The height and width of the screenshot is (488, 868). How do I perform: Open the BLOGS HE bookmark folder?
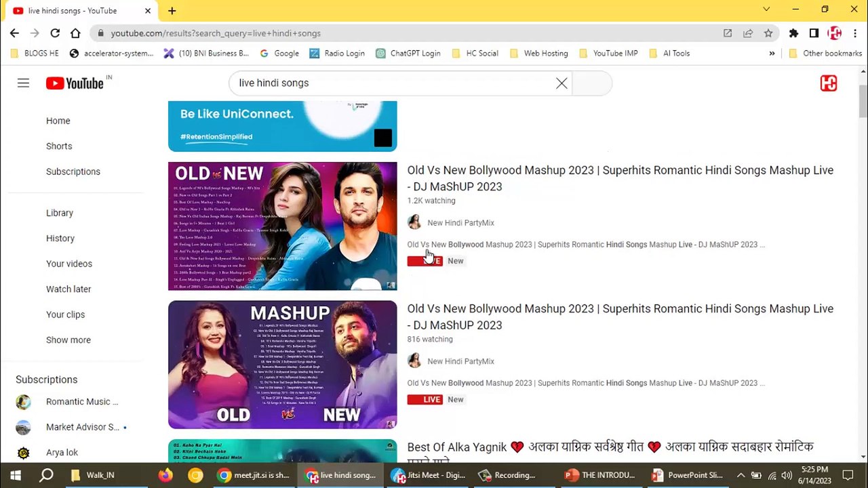click(35, 53)
